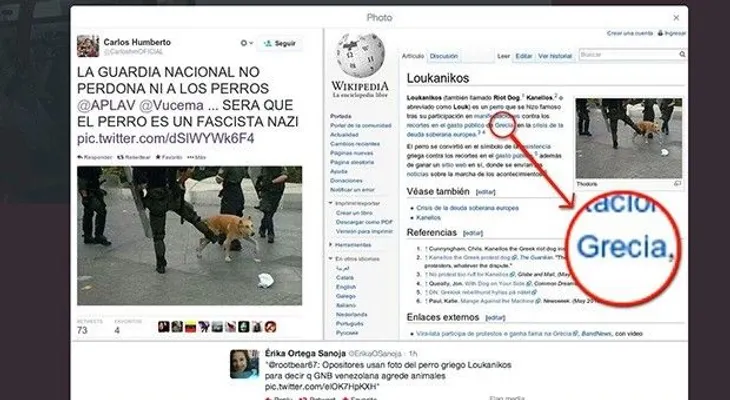Open the dog photo in Carlos's tweet
Screen dimensions: 730x400
coord(189,236)
